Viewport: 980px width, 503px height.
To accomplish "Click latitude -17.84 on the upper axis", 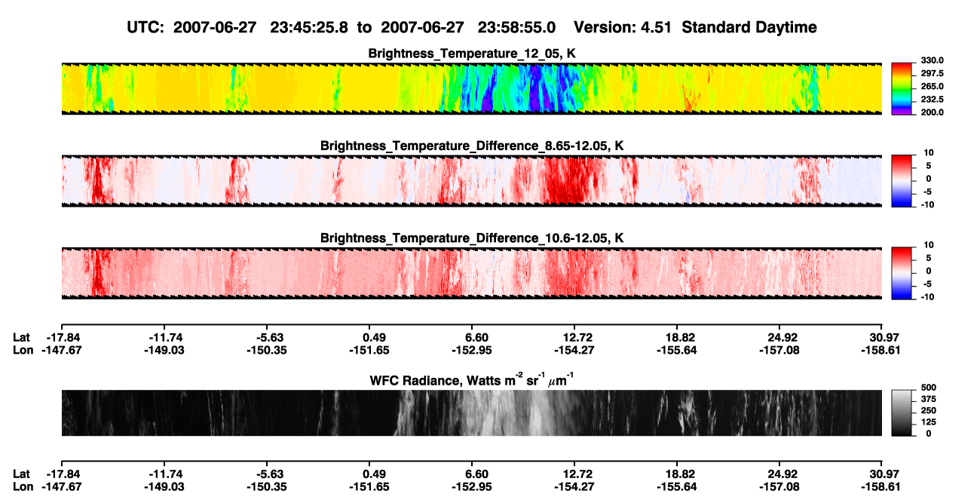I will tap(62, 337).
